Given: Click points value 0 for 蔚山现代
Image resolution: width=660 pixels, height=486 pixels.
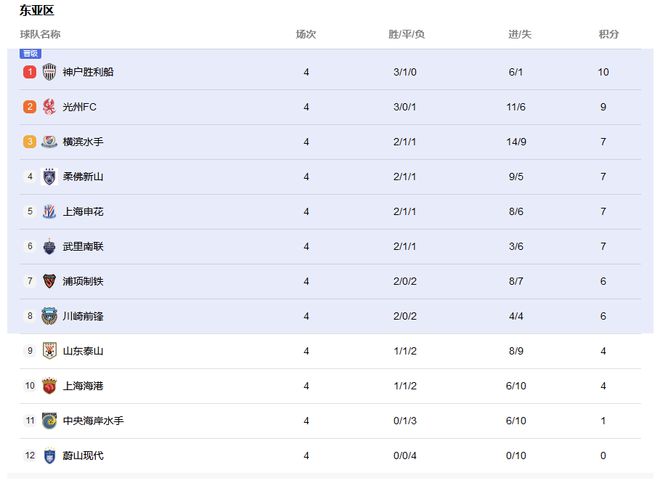Looking at the screenshot, I should coord(603,456).
